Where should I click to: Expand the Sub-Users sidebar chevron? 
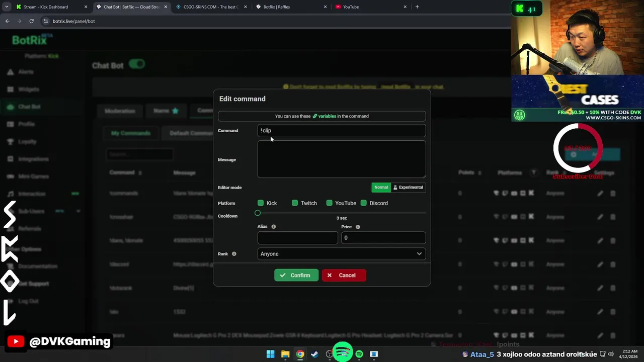tap(78, 211)
